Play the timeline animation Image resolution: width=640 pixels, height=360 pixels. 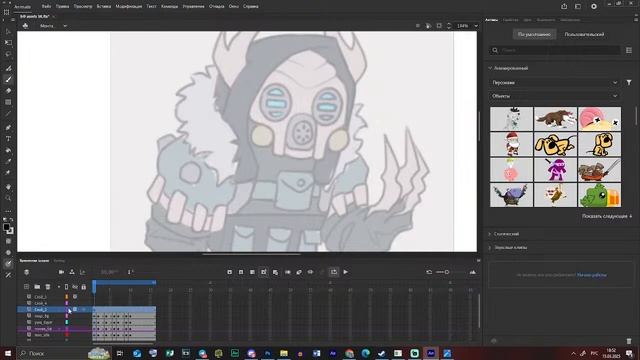[x=346, y=272]
